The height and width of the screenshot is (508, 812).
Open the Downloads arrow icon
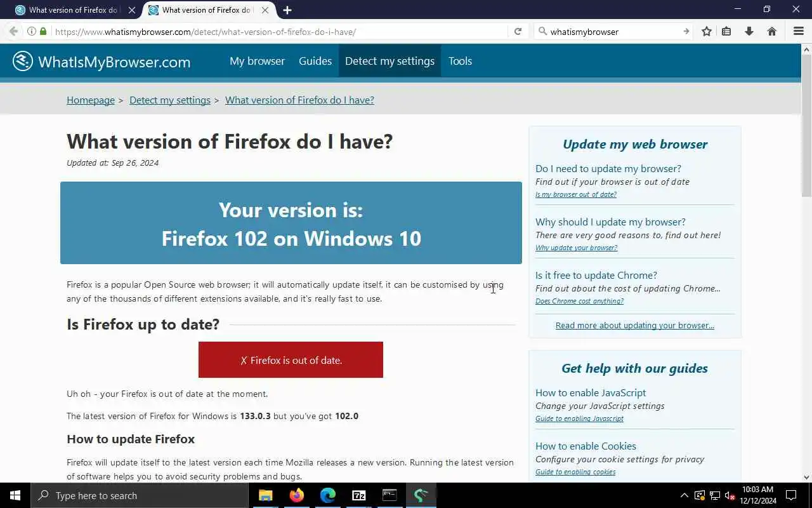749,31
